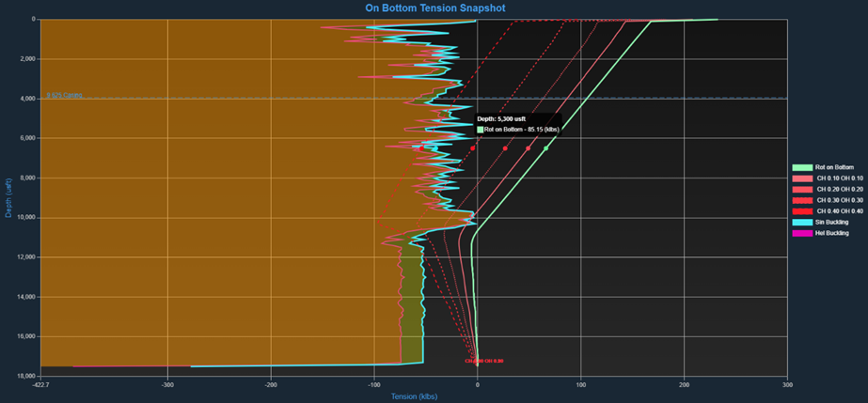Select the green Rot on Bottom data point marker
The image size is (868, 403).
pos(545,148)
